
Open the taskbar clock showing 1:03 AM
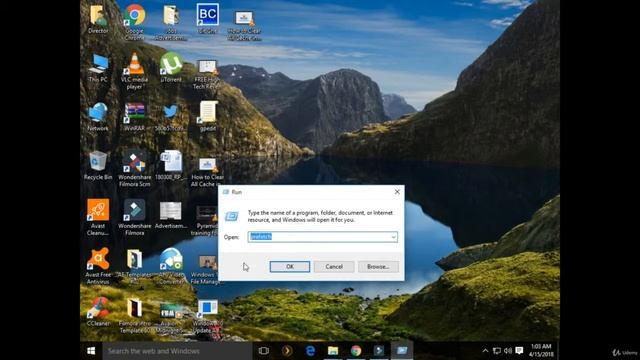541,351
